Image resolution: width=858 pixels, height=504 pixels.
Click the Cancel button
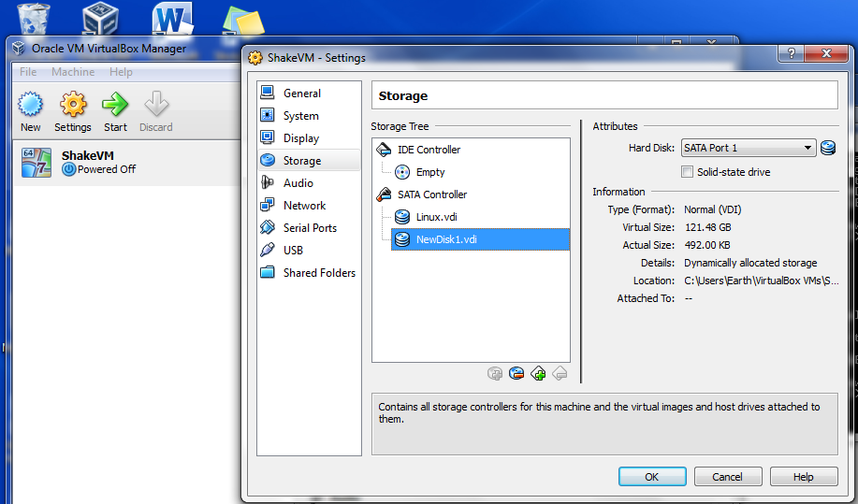click(728, 476)
